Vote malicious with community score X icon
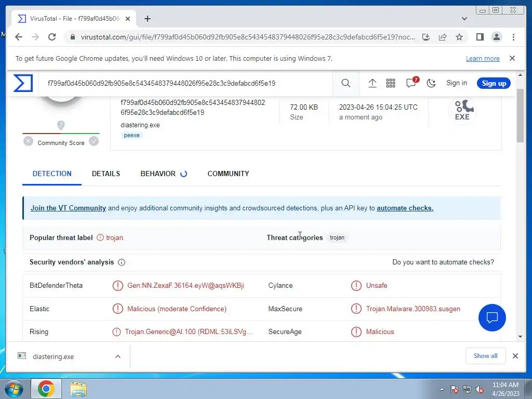 tap(28, 141)
